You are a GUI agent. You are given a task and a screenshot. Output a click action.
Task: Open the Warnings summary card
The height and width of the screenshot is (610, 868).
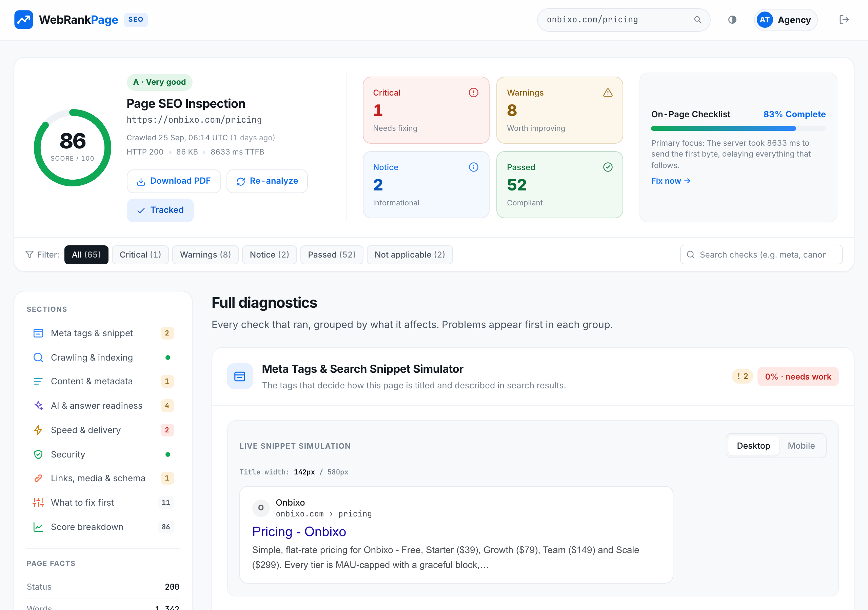[559, 110]
